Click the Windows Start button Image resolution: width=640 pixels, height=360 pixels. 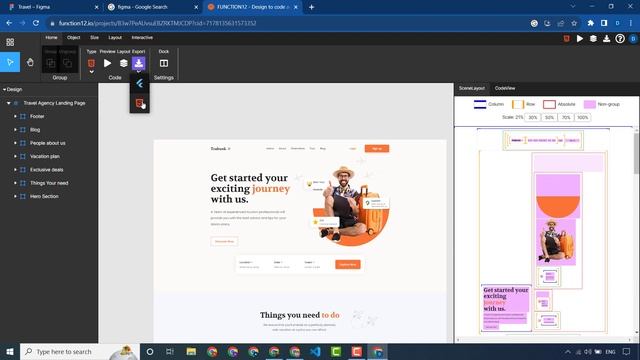tap(10, 351)
